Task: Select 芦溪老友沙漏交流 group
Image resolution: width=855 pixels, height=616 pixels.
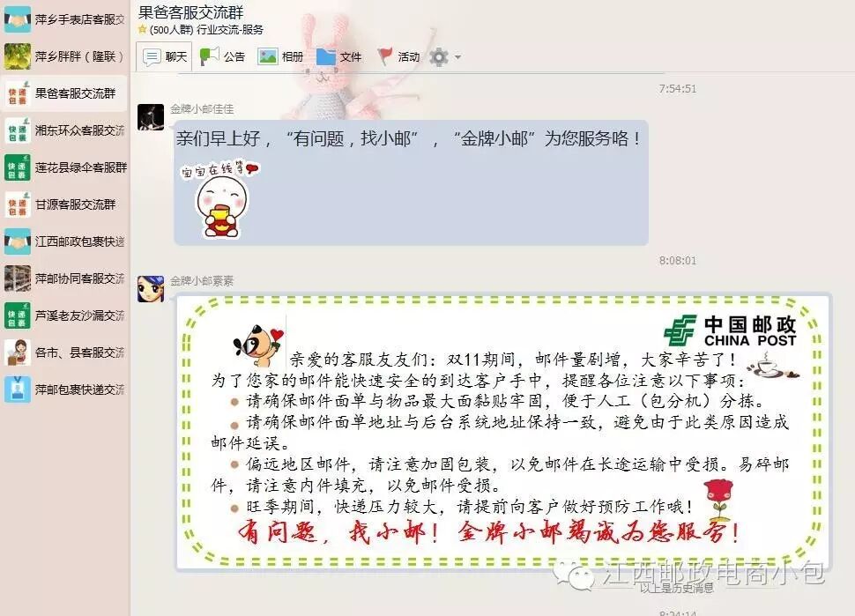Action: click(x=64, y=315)
